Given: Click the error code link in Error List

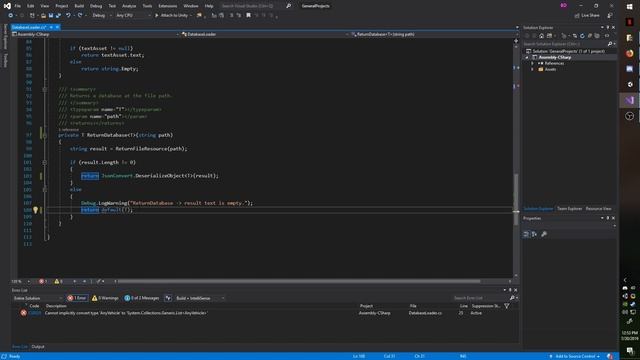Looking at the screenshot, I should (35, 313).
